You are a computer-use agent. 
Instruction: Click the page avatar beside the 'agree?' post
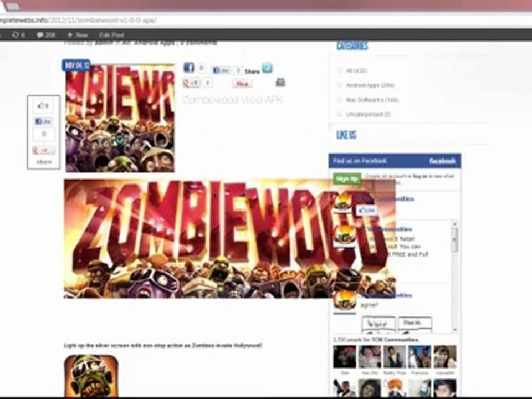pos(344,300)
